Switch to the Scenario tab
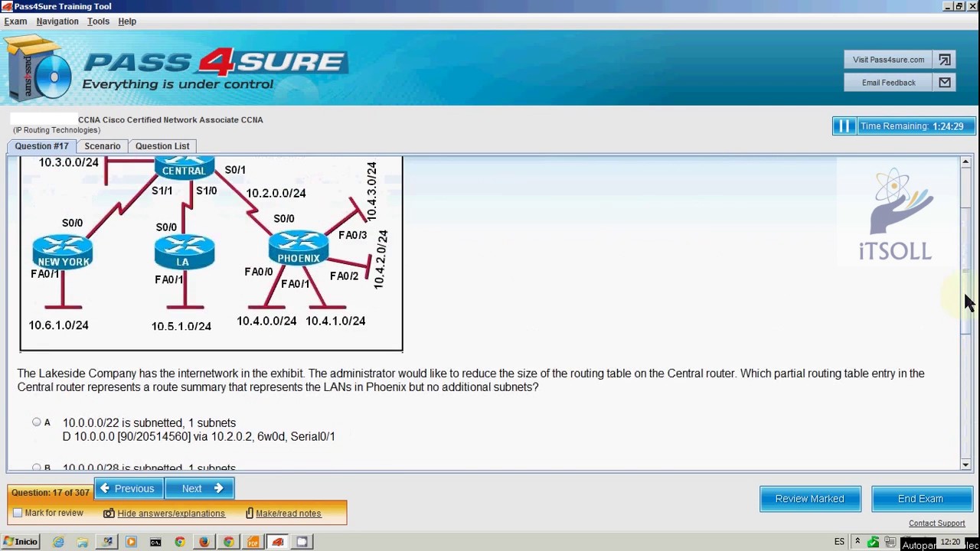Image resolution: width=980 pixels, height=551 pixels. pos(103,146)
